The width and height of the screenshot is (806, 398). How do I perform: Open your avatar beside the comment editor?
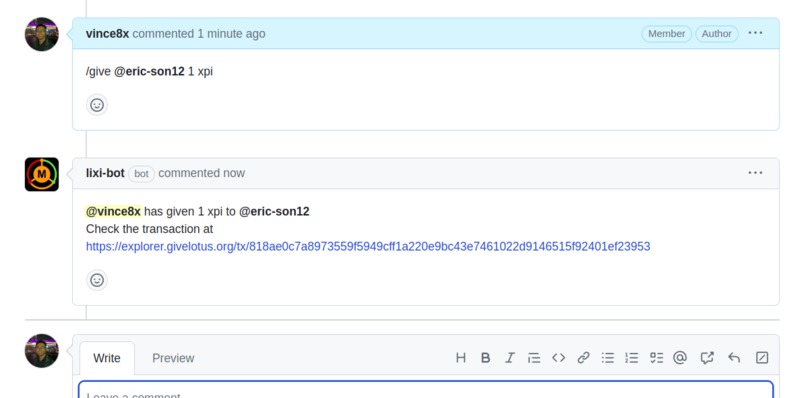42,351
